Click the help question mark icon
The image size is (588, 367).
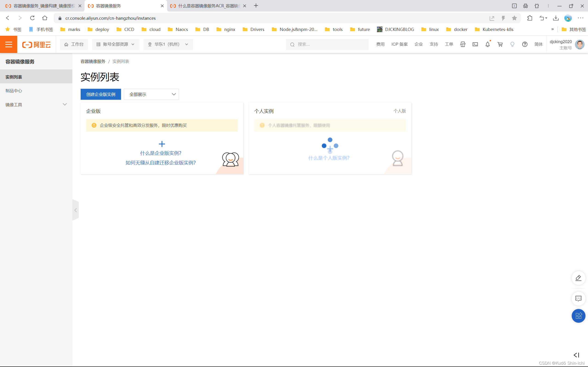[525, 44]
